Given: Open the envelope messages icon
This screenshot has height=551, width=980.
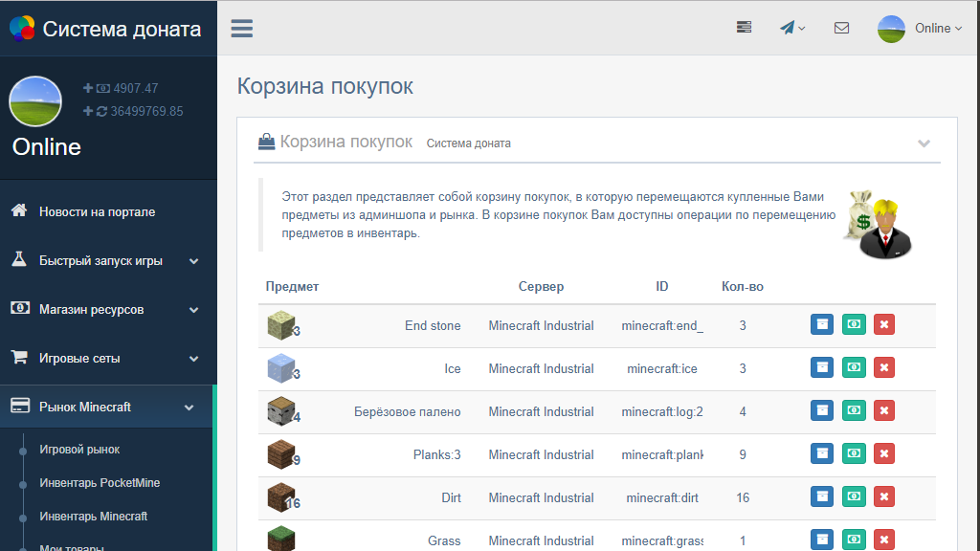Looking at the screenshot, I should (x=841, y=28).
